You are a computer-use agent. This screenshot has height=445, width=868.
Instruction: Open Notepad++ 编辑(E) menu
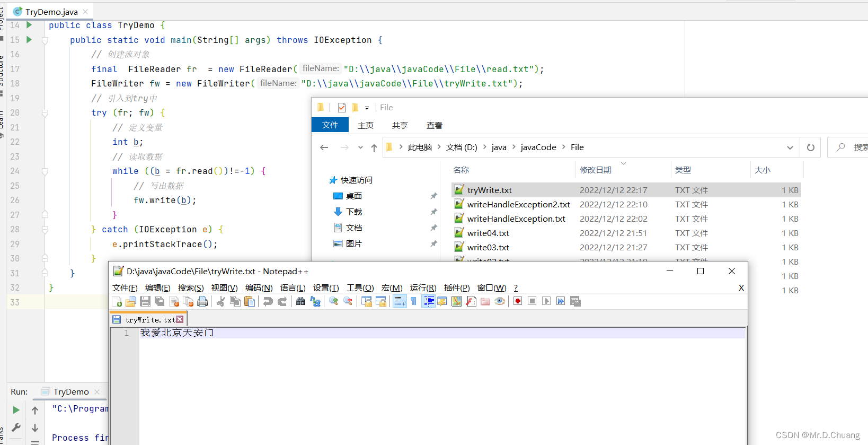[x=158, y=287]
